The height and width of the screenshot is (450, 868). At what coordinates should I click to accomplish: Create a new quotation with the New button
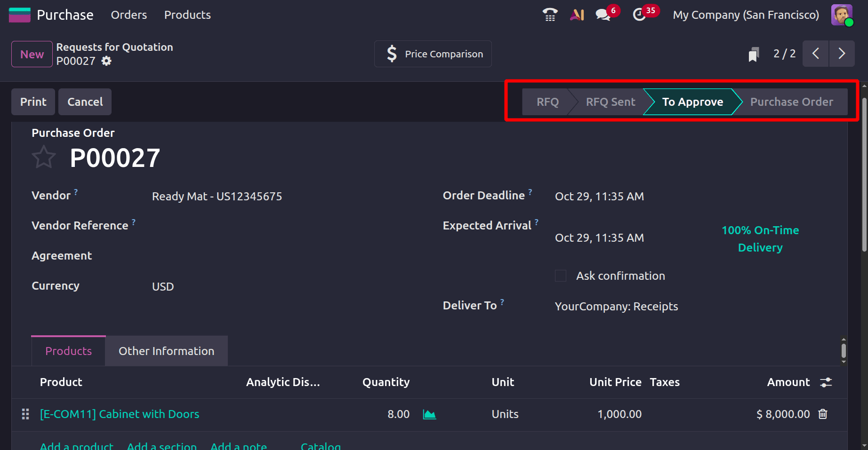pos(31,54)
